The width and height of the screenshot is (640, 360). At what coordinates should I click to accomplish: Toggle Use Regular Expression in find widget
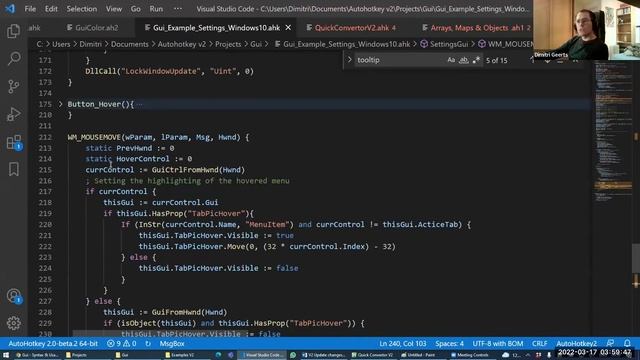(x=476, y=60)
